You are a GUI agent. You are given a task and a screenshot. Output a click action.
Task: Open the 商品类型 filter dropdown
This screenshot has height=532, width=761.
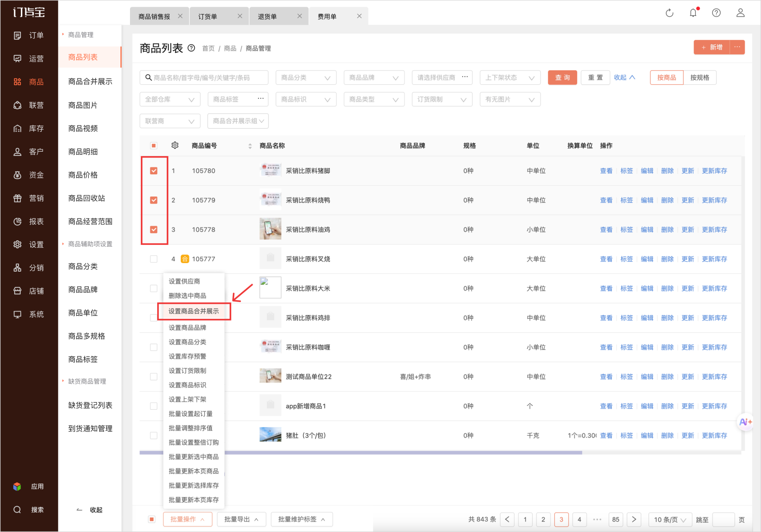tap(374, 99)
